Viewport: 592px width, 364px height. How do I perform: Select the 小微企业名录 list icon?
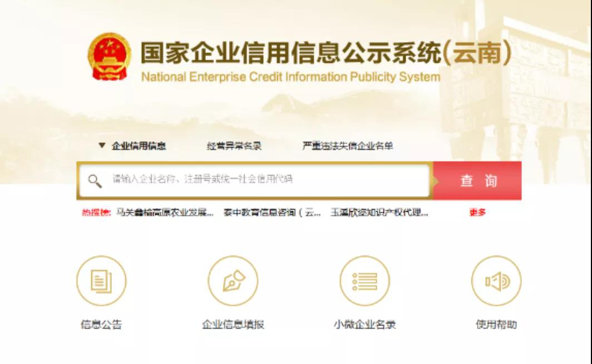click(x=365, y=281)
